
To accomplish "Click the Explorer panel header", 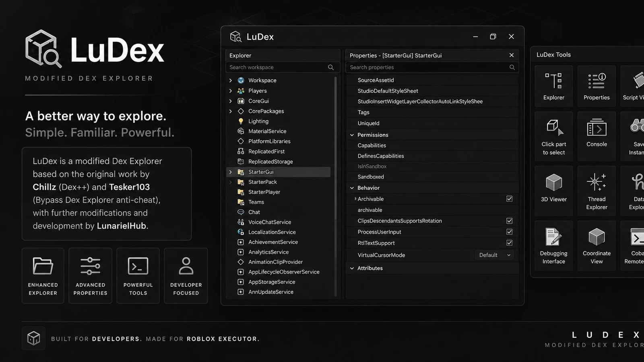I will point(283,56).
